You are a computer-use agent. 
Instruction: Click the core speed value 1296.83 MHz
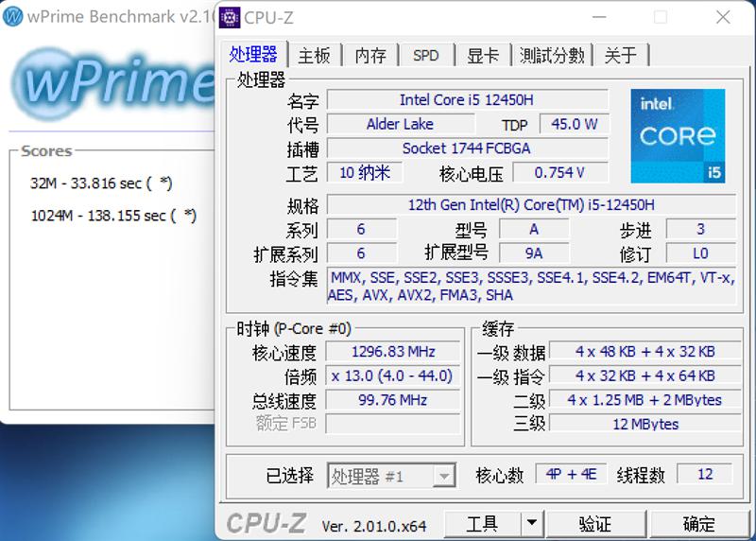point(393,351)
